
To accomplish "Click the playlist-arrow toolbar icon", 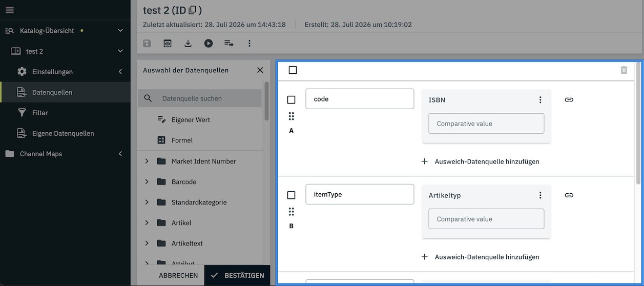I will [x=229, y=44].
